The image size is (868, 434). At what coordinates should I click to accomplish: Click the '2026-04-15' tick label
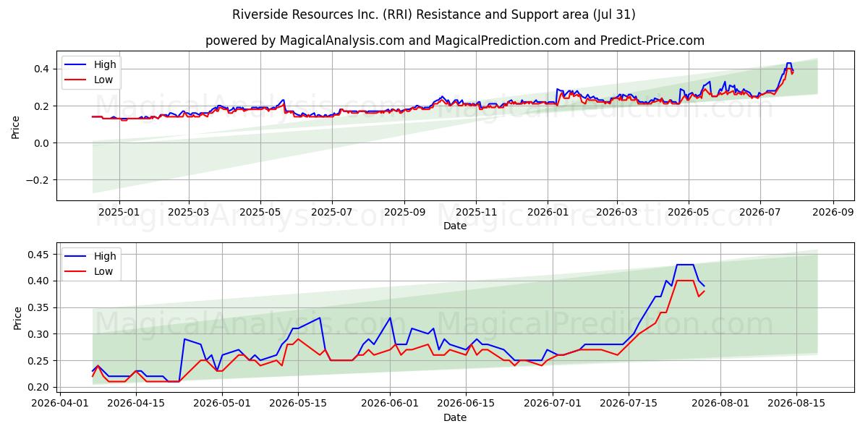click(x=135, y=404)
